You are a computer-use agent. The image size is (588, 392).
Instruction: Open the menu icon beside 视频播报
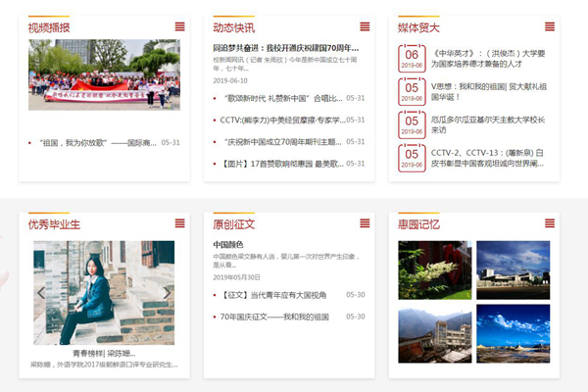pos(179,26)
